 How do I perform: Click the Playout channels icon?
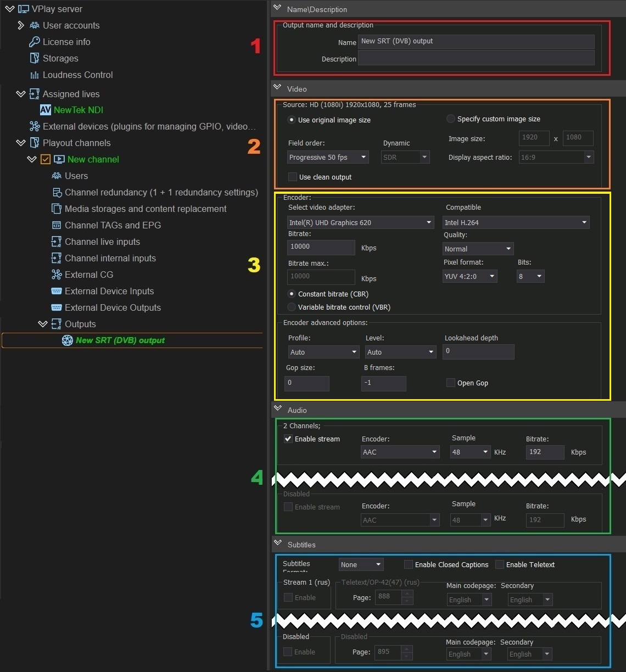[x=35, y=143]
